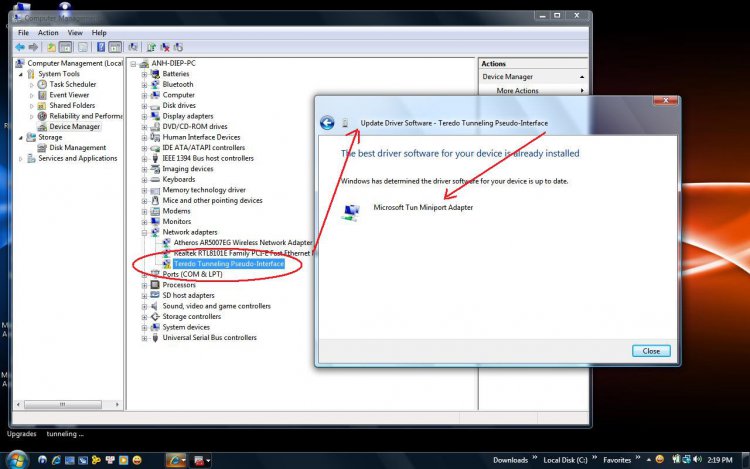The image size is (750, 469).
Task: Expand Services and Applications node
Action: pos(21,158)
